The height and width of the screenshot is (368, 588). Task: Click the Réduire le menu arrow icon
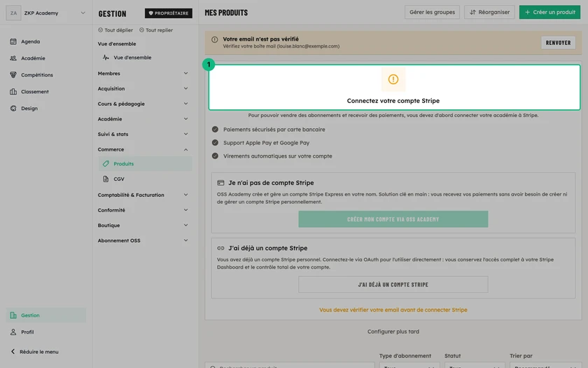(13, 351)
